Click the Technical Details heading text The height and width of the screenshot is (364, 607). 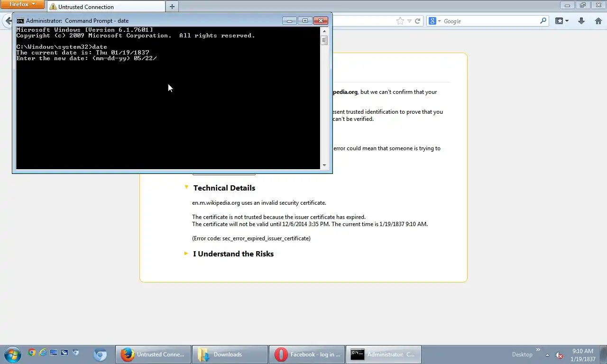[x=224, y=188]
